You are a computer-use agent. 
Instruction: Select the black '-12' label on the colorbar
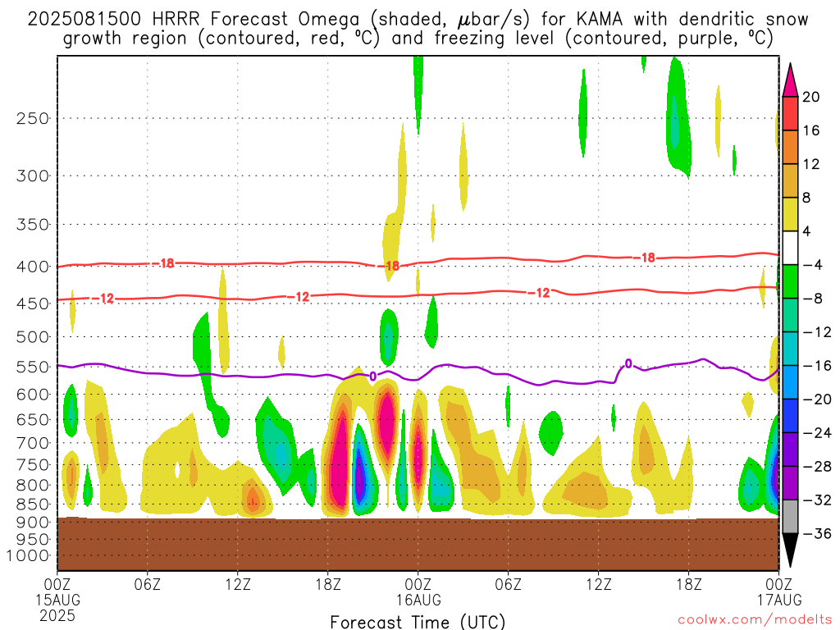817,332
